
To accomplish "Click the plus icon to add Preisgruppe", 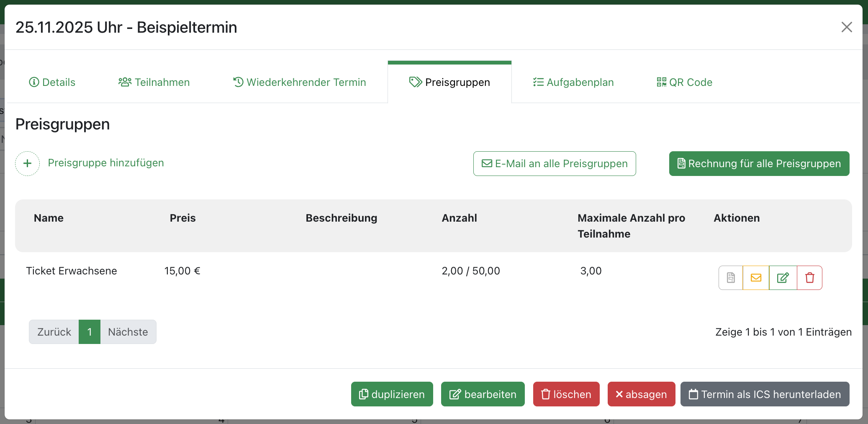I will (x=28, y=163).
